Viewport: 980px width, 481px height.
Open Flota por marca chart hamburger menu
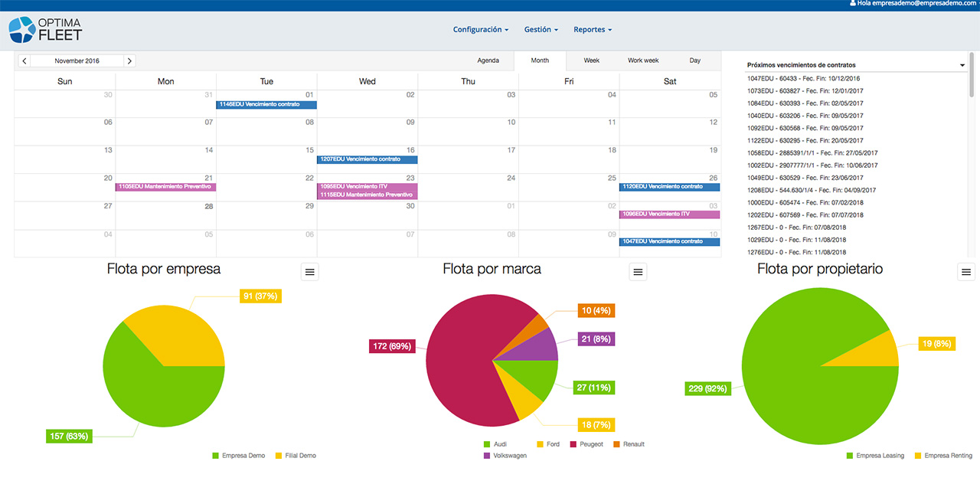point(639,272)
